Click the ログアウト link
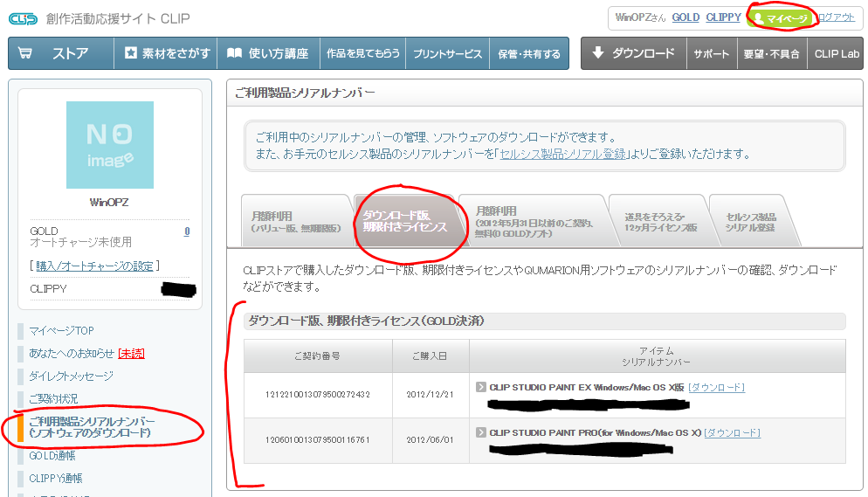 point(837,17)
